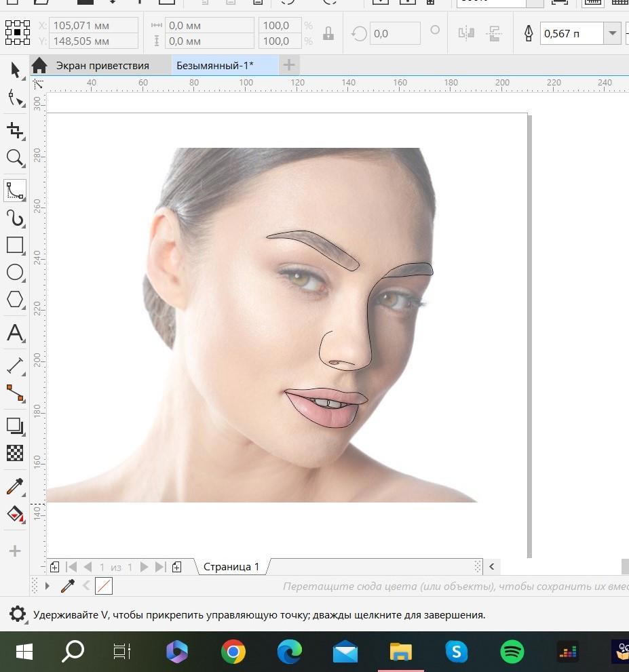Viewport: 629px width, 672px height.
Task: Open Google Chrome from the taskbar
Action: coord(233,652)
